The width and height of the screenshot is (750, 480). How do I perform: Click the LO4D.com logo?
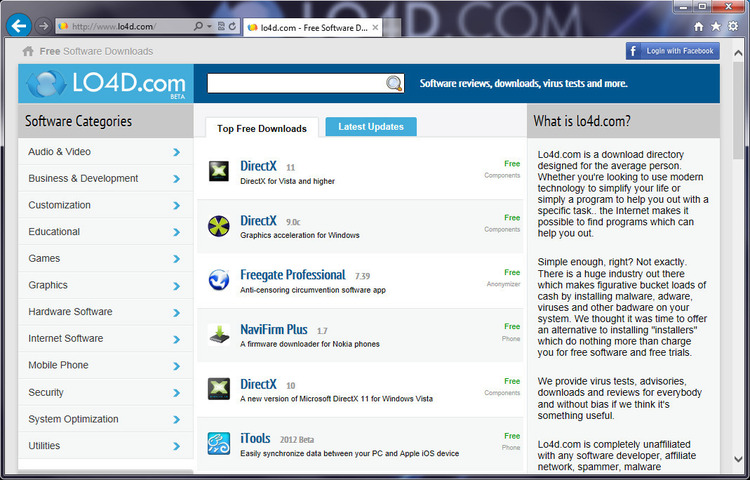[106, 84]
